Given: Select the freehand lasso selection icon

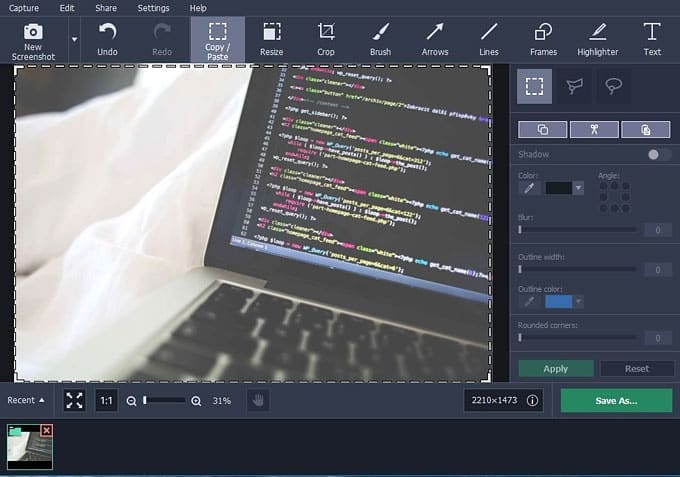Looking at the screenshot, I should coord(612,87).
